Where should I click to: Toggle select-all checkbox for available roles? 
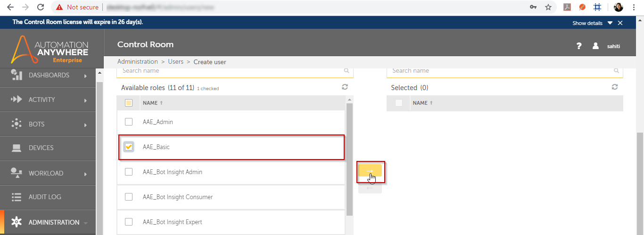pyautogui.click(x=129, y=103)
